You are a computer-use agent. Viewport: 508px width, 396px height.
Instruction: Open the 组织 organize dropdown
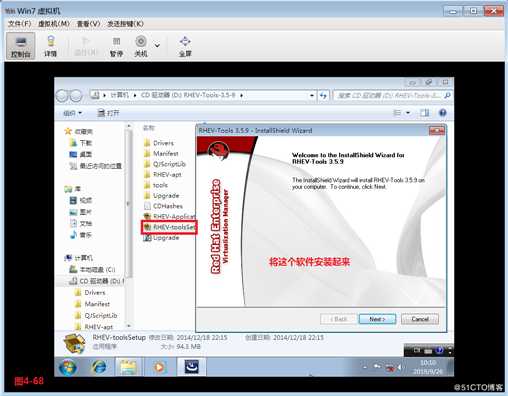pos(72,113)
